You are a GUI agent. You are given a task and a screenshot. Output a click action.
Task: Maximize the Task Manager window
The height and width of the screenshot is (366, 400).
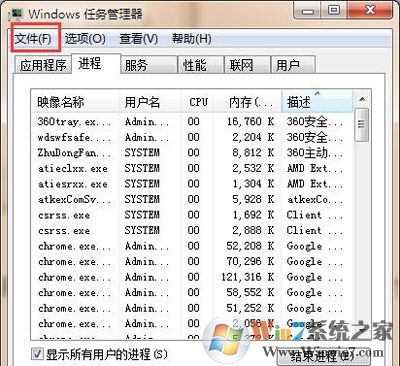point(334,11)
